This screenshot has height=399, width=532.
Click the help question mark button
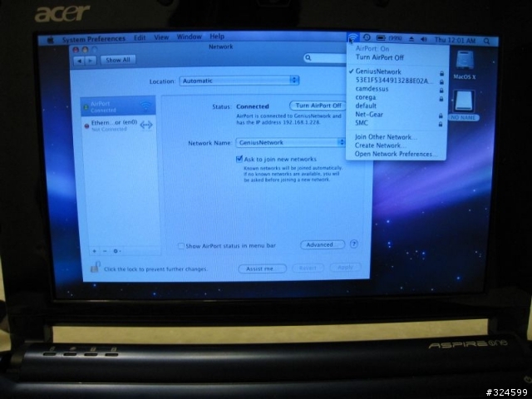tap(353, 244)
